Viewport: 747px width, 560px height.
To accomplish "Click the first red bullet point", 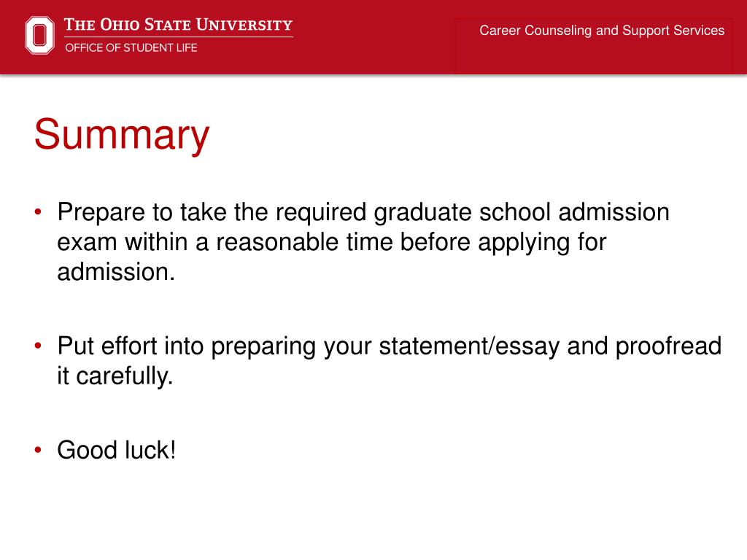I will coord(38,211).
